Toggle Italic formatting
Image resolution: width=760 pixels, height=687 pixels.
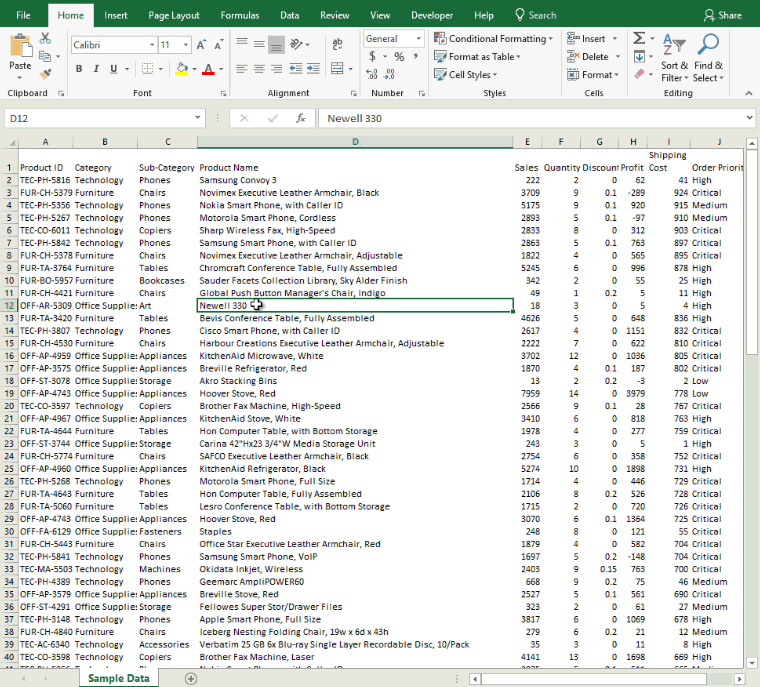96,69
